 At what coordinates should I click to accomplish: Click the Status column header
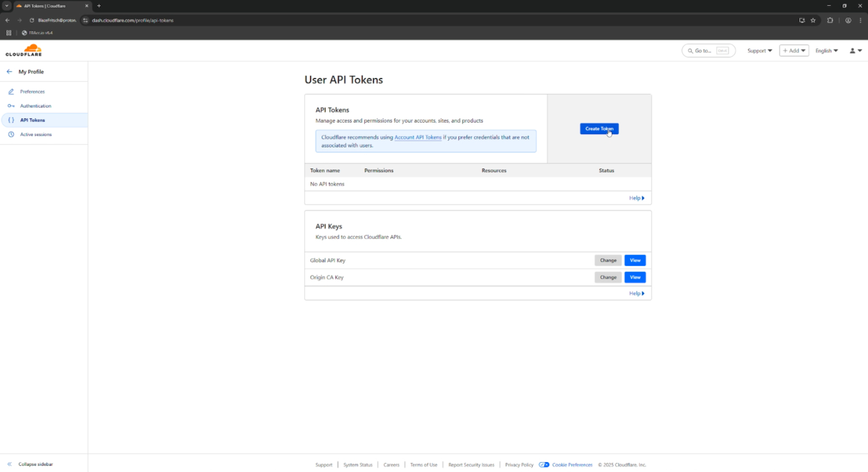click(x=607, y=170)
